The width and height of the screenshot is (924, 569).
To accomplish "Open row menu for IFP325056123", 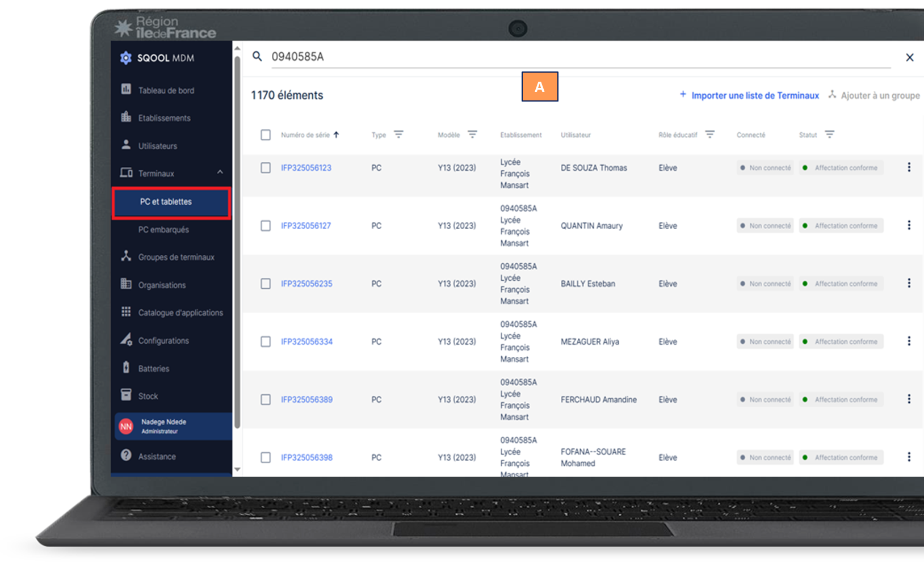I will (909, 167).
